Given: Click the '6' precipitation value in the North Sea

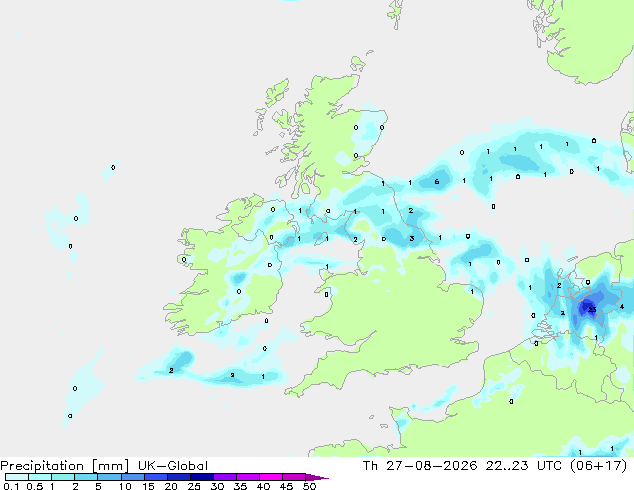Looking at the screenshot, I should (x=437, y=182).
